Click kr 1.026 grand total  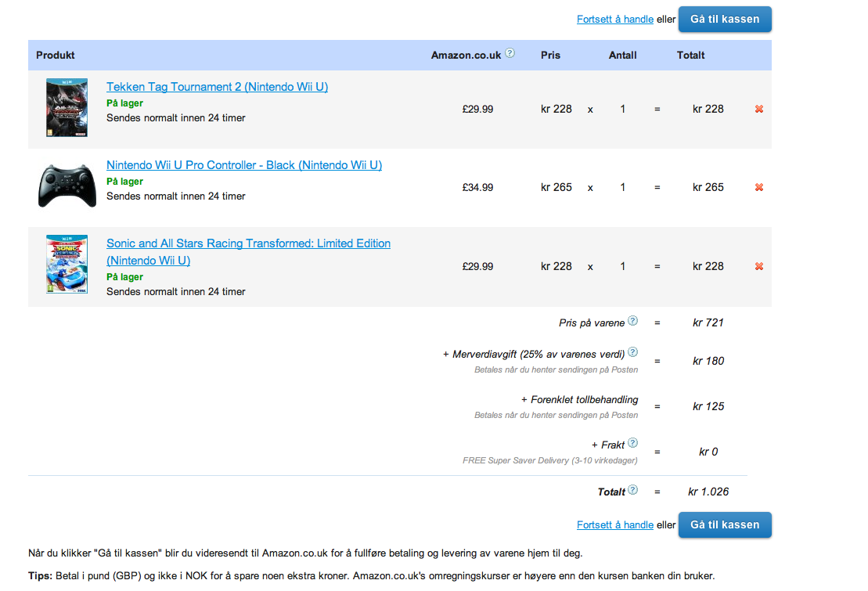[x=708, y=492]
